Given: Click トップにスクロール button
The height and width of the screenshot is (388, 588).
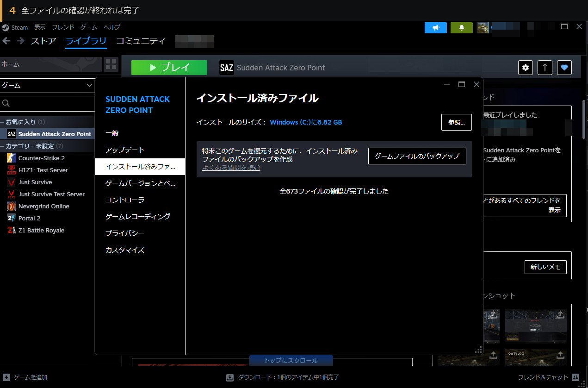Looking at the screenshot, I should click(x=291, y=360).
